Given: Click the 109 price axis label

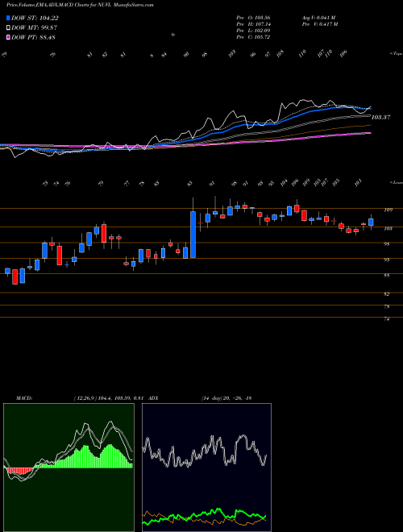Looking at the screenshot, I should (388, 210).
